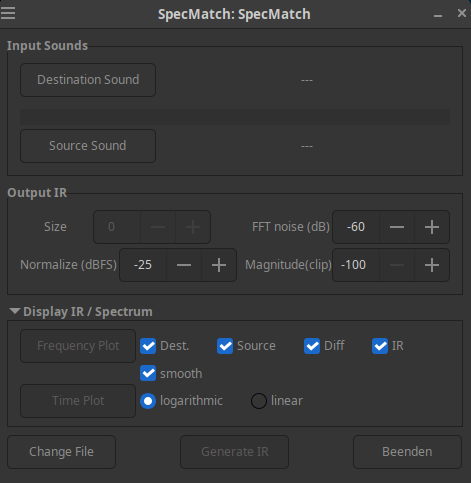Uncheck the Dest. checkbox
The height and width of the screenshot is (483, 471).
click(x=148, y=346)
